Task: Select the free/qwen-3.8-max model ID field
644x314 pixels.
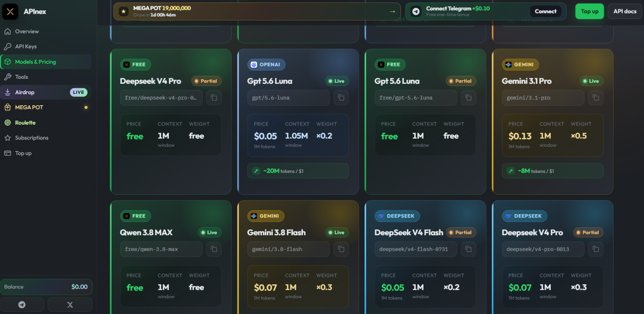Action: tap(161, 249)
